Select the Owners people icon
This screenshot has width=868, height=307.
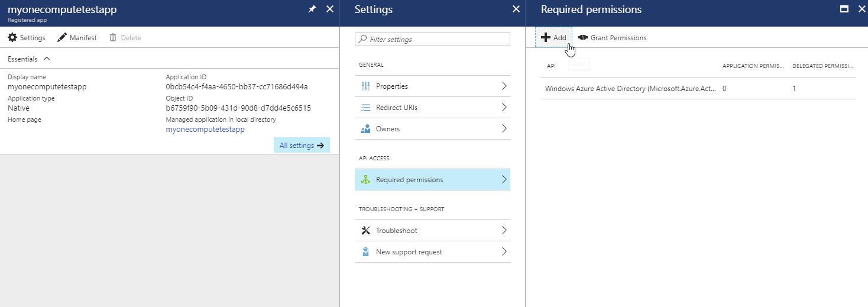coord(365,129)
